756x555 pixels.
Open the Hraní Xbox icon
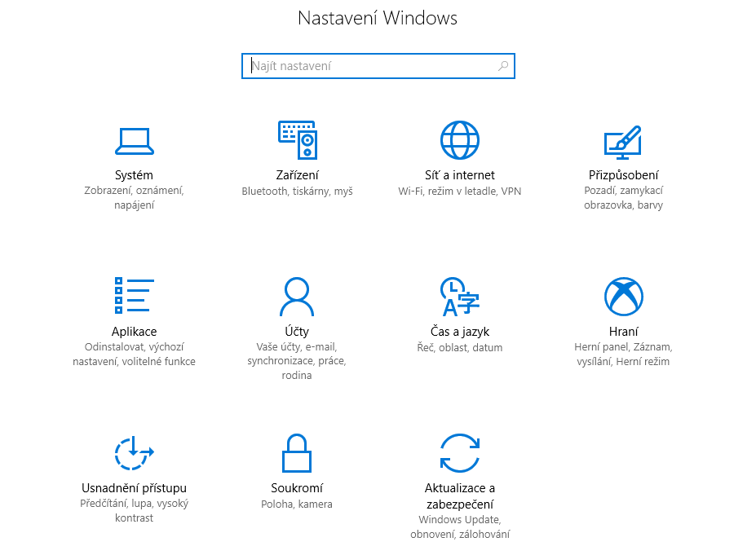tap(623, 297)
